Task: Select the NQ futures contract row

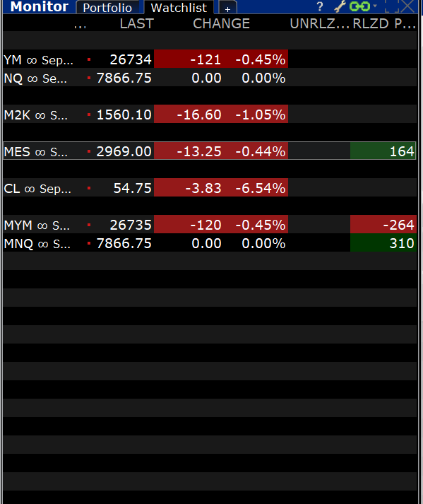Action: pos(210,78)
